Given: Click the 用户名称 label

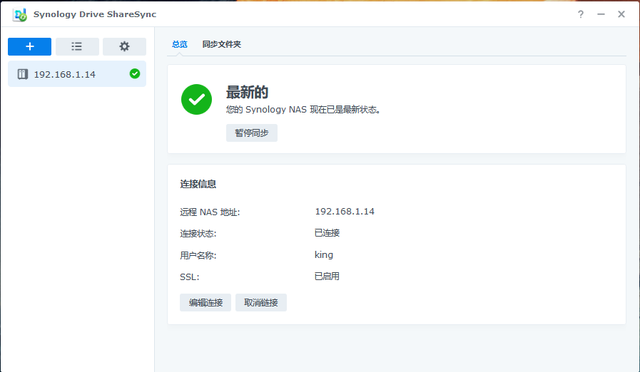Looking at the screenshot, I should click(198, 255).
